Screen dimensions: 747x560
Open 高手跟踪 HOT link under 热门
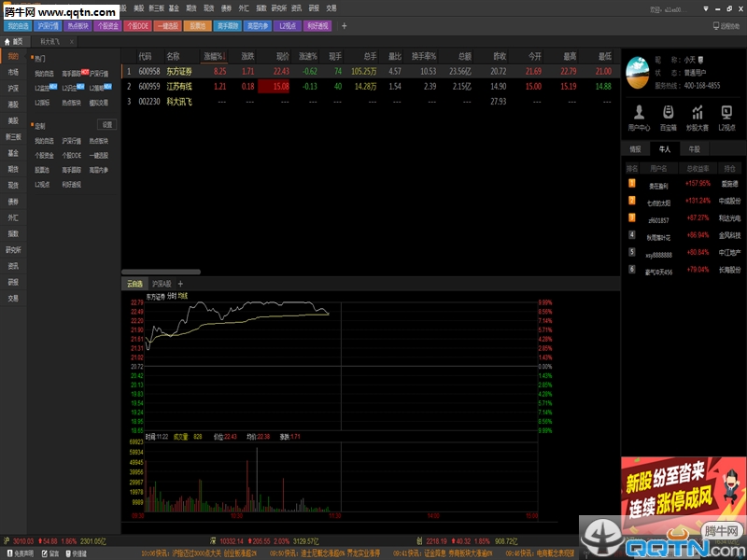pos(76,74)
